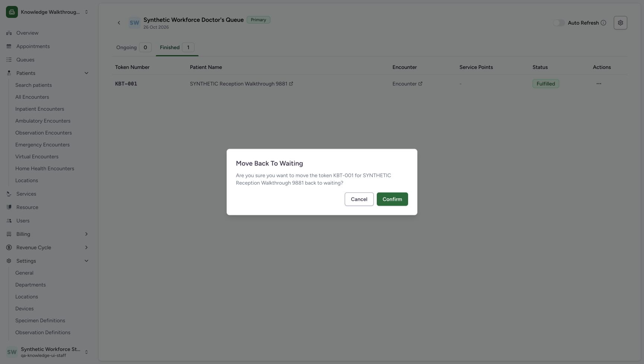Image resolution: width=644 pixels, height=364 pixels.
Task: Click the Appointments calendar icon
Action: (x=9, y=46)
